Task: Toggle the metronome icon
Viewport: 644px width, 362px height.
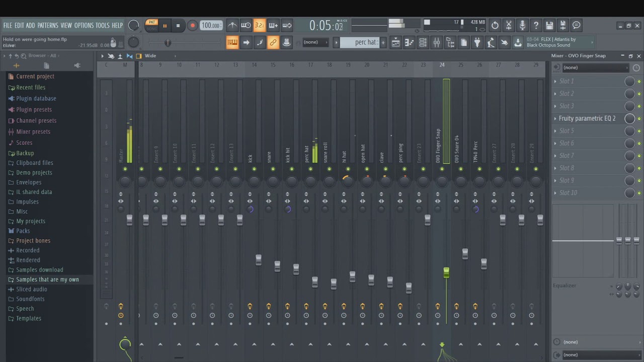Action: click(x=232, y=25)
